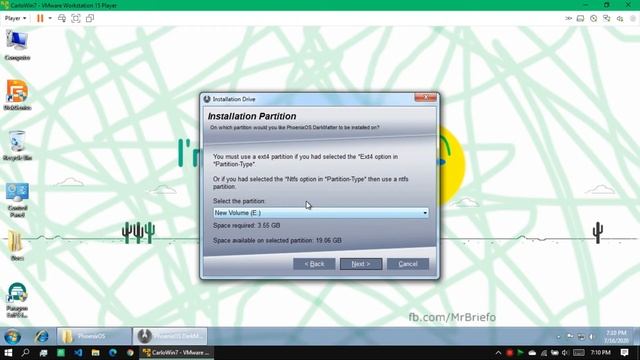Open the Paragon desktop shortcut

pos(17,300)
